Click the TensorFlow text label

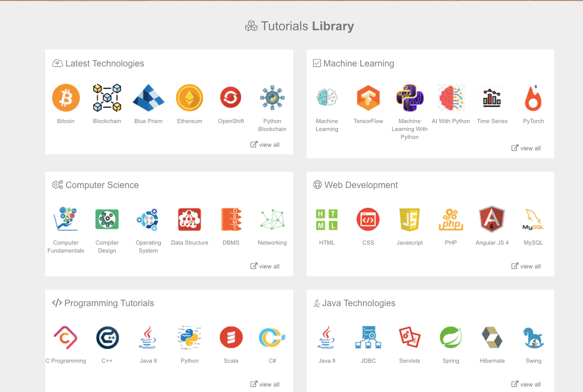(x=368, y=121)
